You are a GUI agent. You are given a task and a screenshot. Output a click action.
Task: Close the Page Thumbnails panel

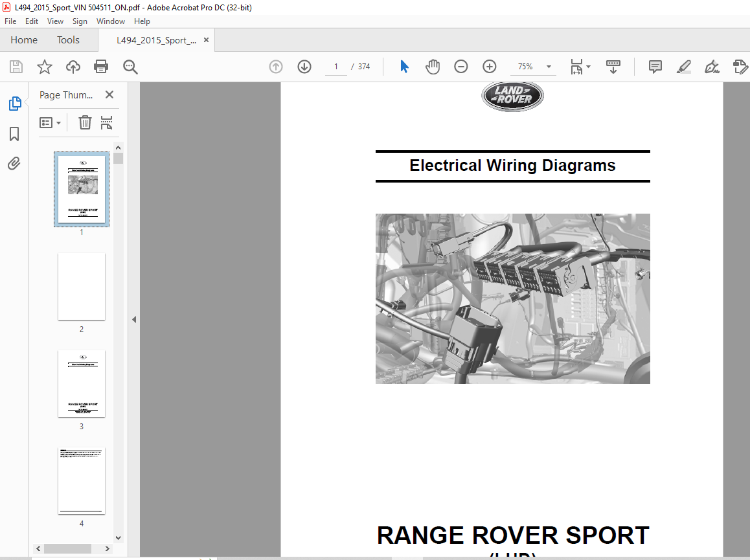pos(109,95)
